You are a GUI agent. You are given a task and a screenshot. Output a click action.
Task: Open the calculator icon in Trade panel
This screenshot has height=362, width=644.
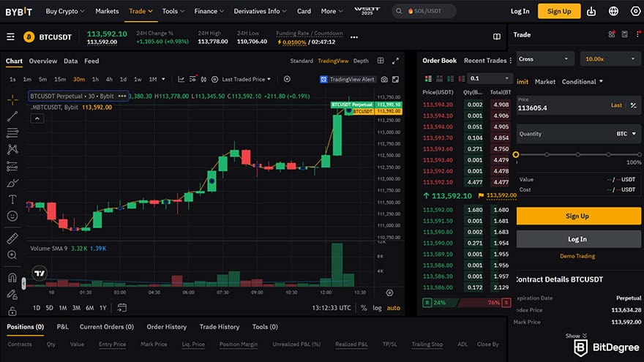625,34
